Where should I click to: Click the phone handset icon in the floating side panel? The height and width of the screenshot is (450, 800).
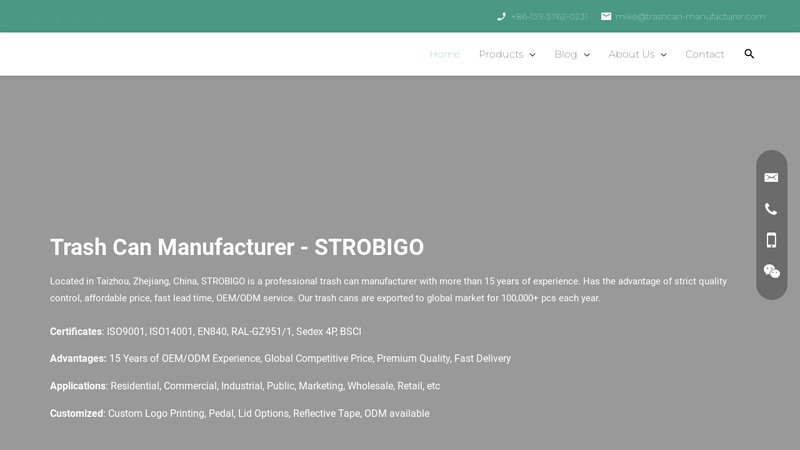coord(771,209)
